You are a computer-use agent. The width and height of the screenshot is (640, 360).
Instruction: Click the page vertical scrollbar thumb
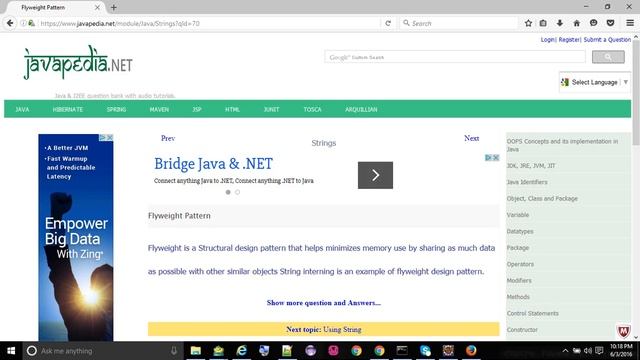[x=636, y=92]
